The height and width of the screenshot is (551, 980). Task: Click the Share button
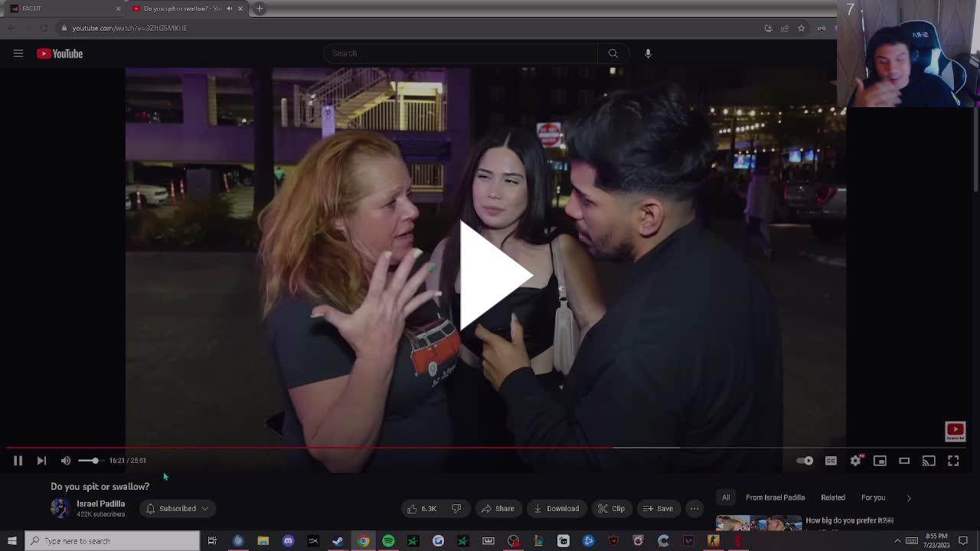click(497, 508)
